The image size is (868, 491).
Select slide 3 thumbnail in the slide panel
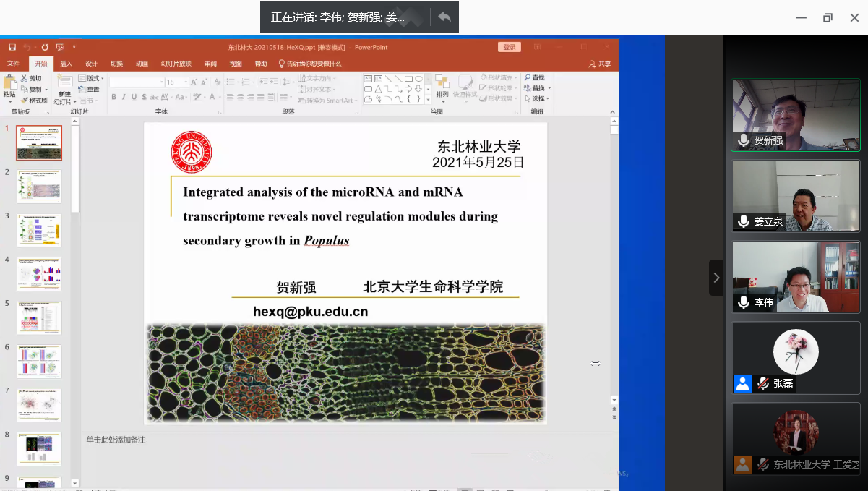39,231
